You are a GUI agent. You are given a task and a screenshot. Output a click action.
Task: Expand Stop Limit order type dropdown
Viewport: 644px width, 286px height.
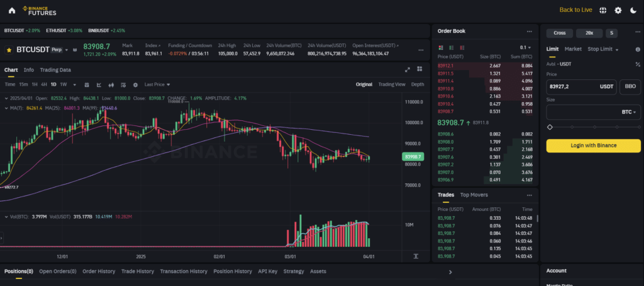pyautogui.click(x=617, y=49)
